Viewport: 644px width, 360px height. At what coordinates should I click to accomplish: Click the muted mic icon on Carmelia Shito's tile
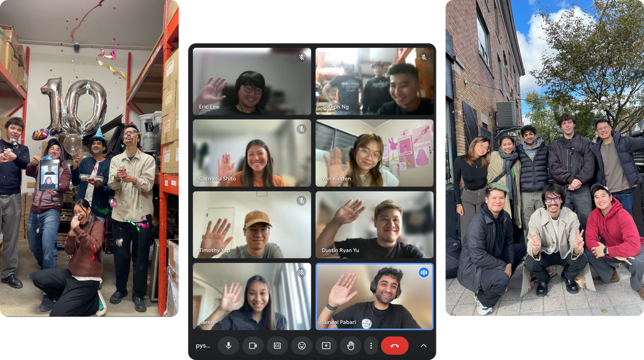[301, 129]
